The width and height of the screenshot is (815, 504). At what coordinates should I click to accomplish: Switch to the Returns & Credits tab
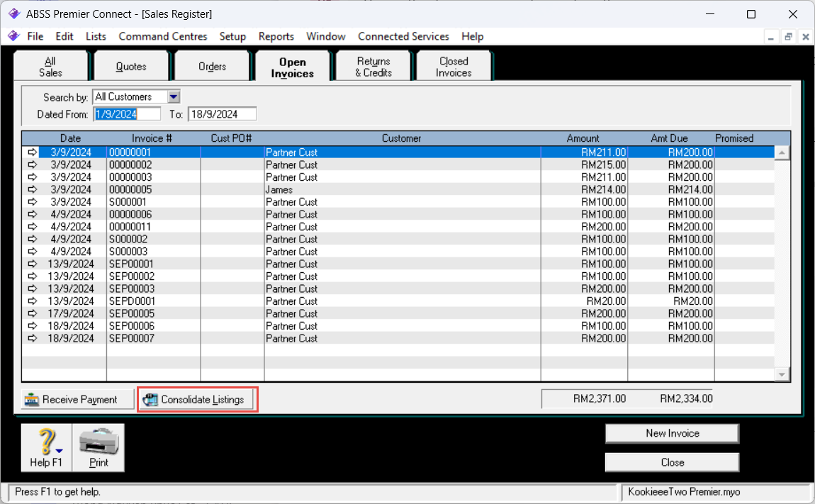[373, 67]
